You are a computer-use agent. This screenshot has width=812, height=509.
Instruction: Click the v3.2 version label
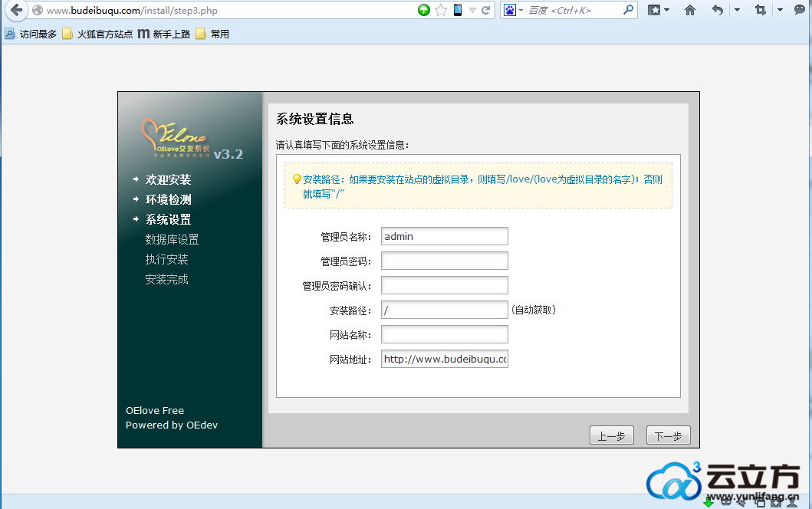[228, 154]
